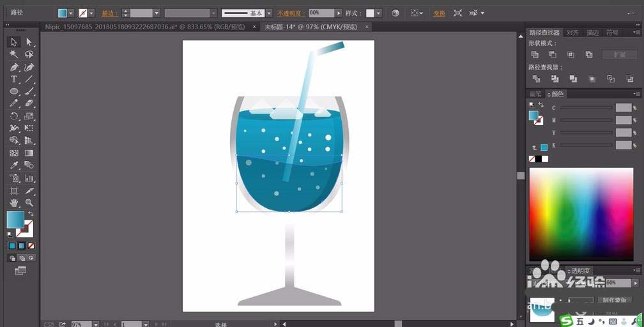This screenshot has height=327, width=644.
Task: Select the Perspective Grid tool
Action: pyautogui.click(x=29, y=141)
